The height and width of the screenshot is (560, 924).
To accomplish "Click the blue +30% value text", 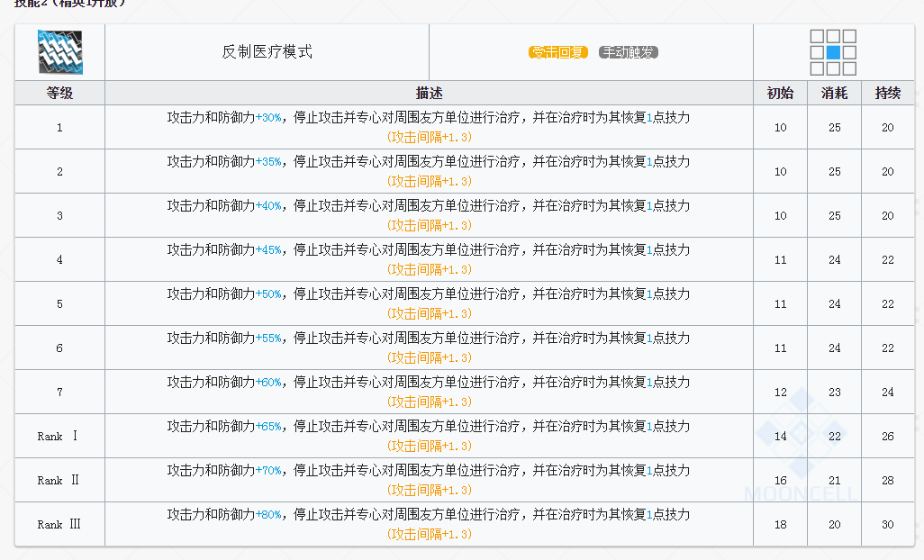I will click(x=268, y=118).
